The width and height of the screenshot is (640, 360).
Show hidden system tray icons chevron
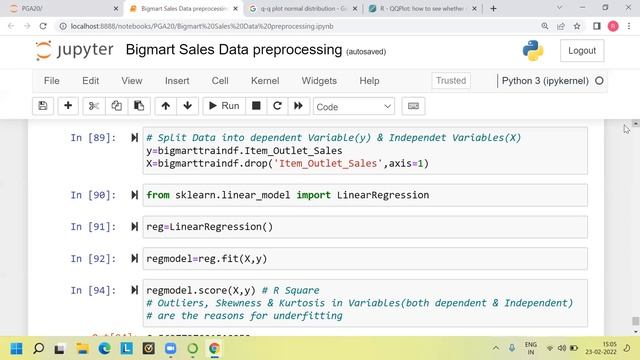[x=496, y=348]
